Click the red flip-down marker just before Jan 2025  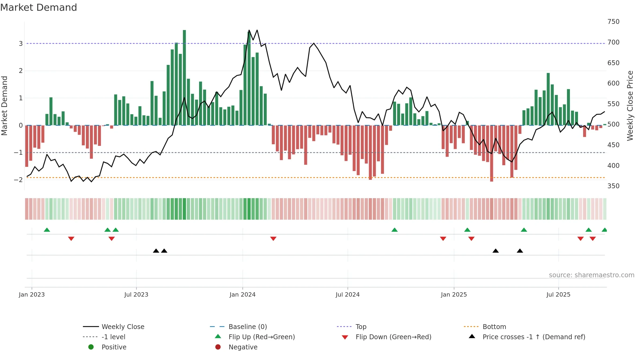443,239
